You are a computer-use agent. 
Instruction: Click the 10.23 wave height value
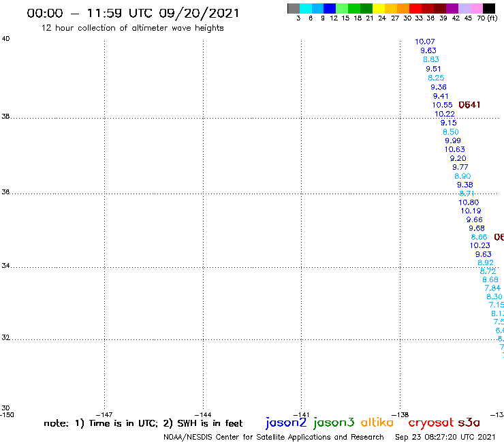click(x=480, y=245)
